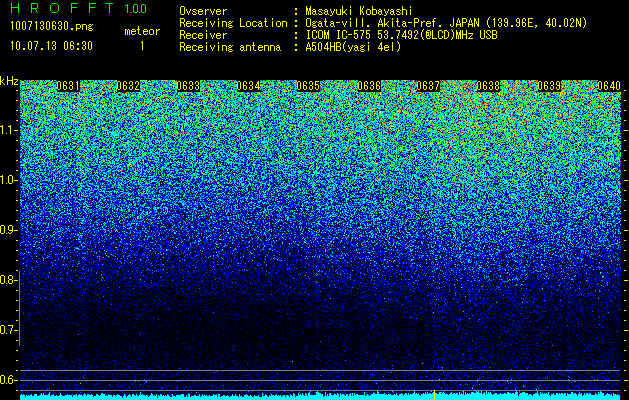Viewport: 629px width, 400px height.
Task: Select the 0639 time marker
Action: click(x=548, y=86)
